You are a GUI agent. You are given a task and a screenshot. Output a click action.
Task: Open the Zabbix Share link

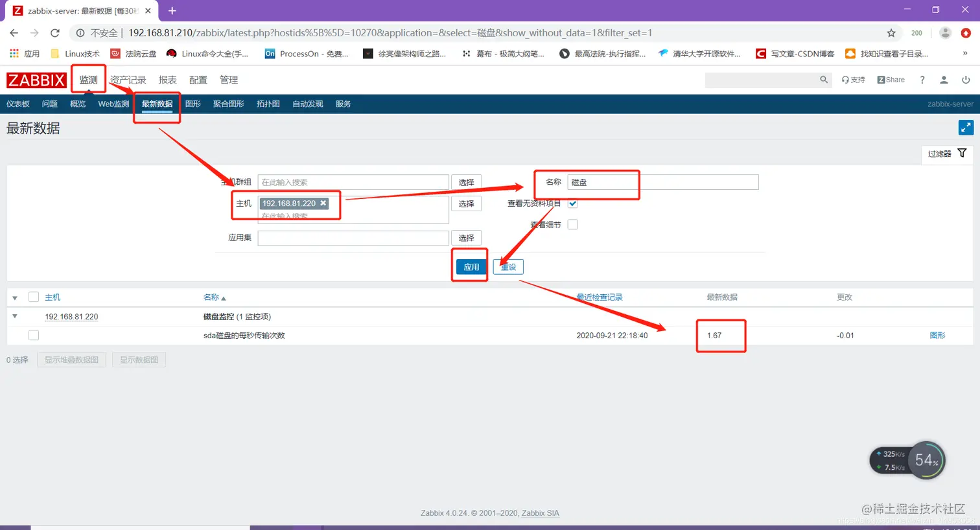891,80
